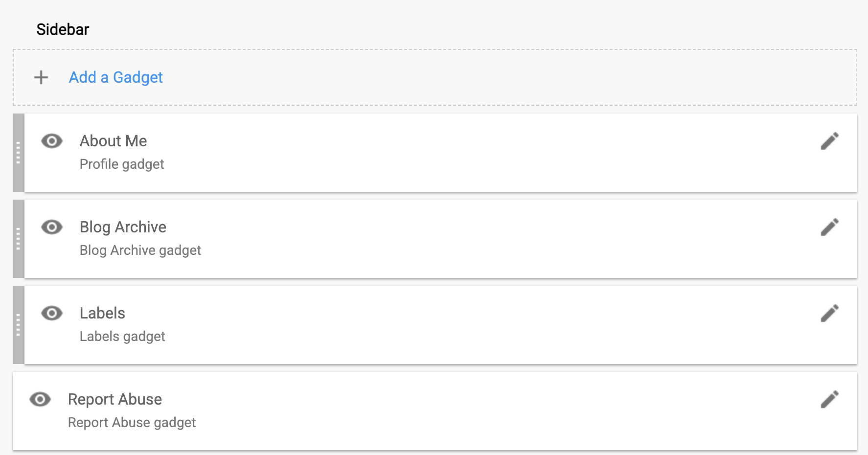Click the Labels gadget subtitle
Viewport: 868px width, 455px height.
pyautogui.click(x=122, y=336)
